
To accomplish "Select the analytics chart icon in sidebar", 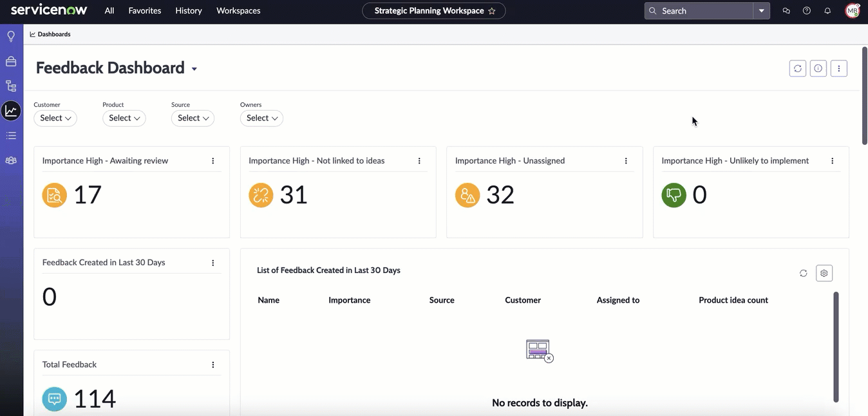I will click(11, 111).
